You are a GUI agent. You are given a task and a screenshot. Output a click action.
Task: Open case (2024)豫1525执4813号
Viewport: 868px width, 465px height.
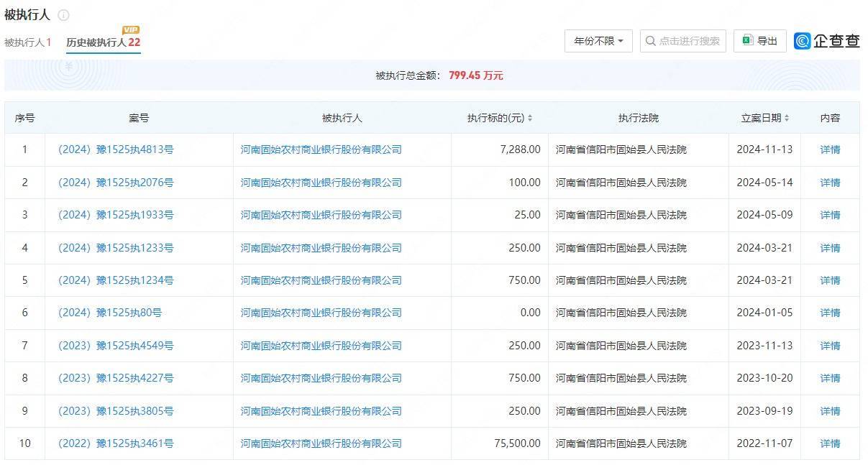pos(116,149)
